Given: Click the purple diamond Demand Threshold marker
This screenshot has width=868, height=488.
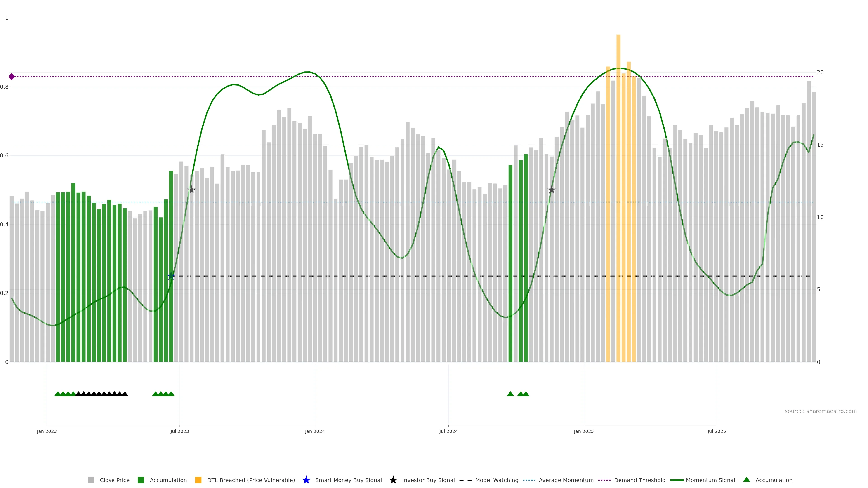Looking at the screenshot, I should pyautogui.click(x=12, y=77).
